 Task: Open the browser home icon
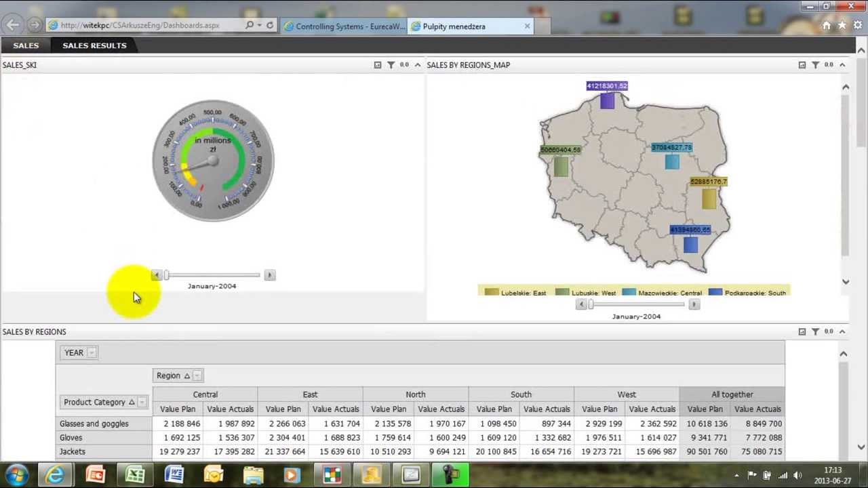tap(827, 25)
